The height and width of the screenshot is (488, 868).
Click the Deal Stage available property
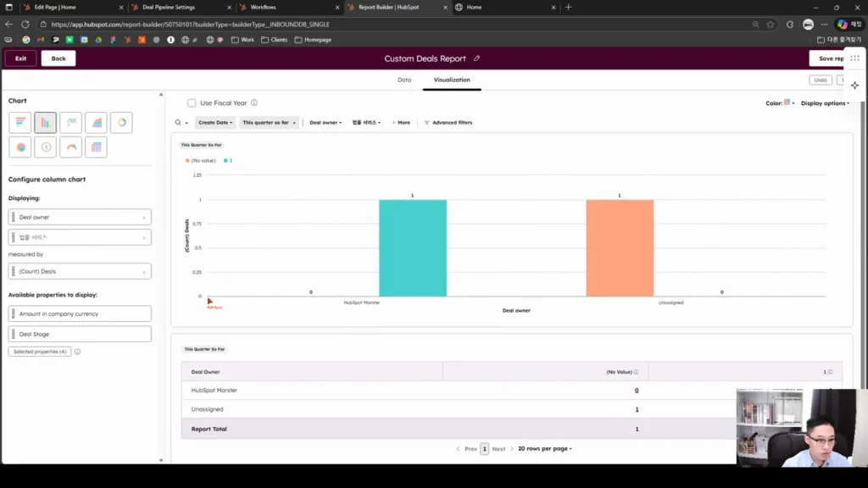80,334
